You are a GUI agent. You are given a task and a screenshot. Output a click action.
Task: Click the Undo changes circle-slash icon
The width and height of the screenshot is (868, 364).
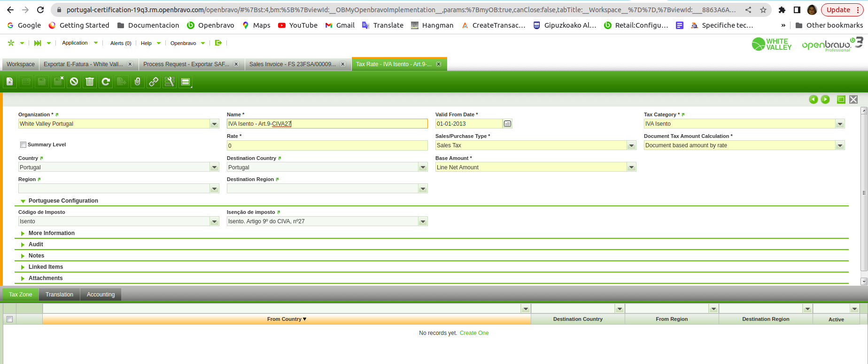[x=74, y=82]
